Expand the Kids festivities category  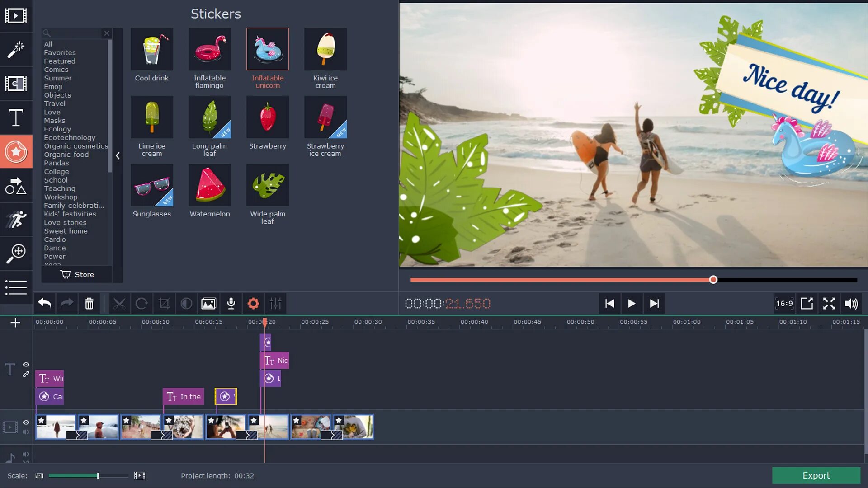click(70, 214)
